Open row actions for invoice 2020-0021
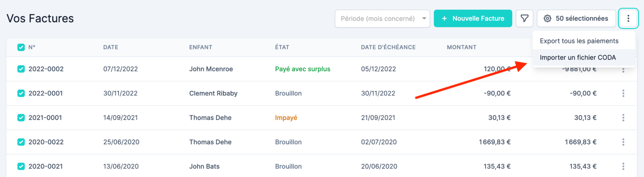The width and height of the screenshot is (644, 177). [623, 166]
